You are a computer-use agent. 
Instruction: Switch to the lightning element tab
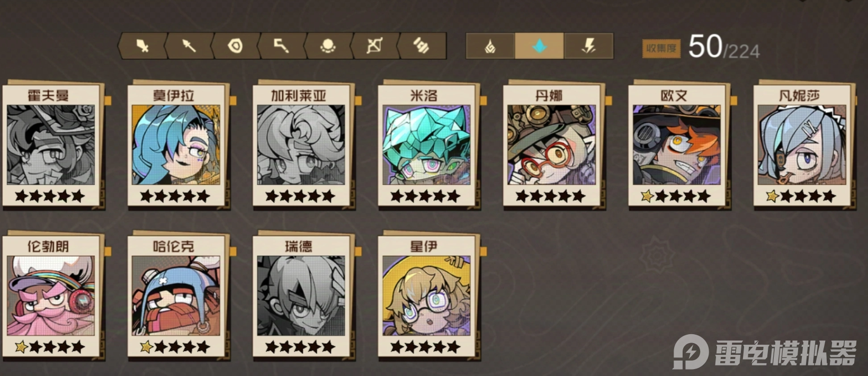click(x=589, y=46)
